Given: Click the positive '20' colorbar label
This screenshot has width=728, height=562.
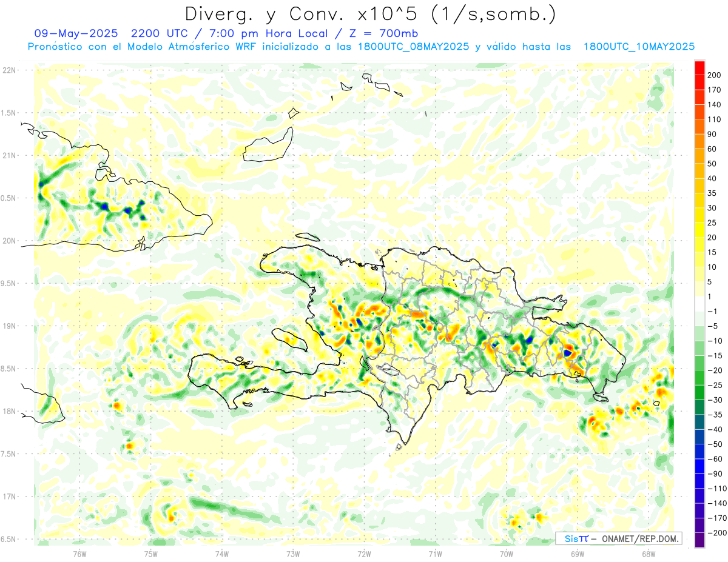Looking at the screenshot, I should click(x=712, y=237).
